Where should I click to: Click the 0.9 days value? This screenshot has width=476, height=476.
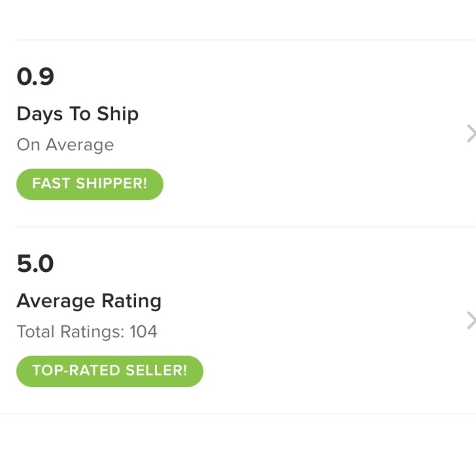coord(35,77)
